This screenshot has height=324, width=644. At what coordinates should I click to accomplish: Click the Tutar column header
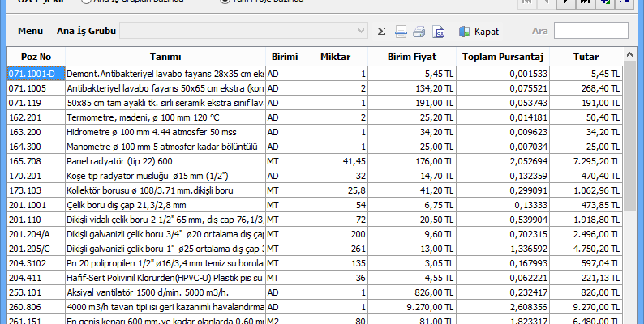[x=585, y=57]
